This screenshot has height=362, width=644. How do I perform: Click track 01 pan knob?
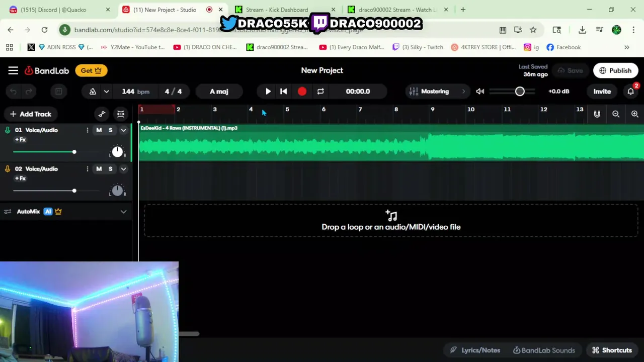coord(117,152)
